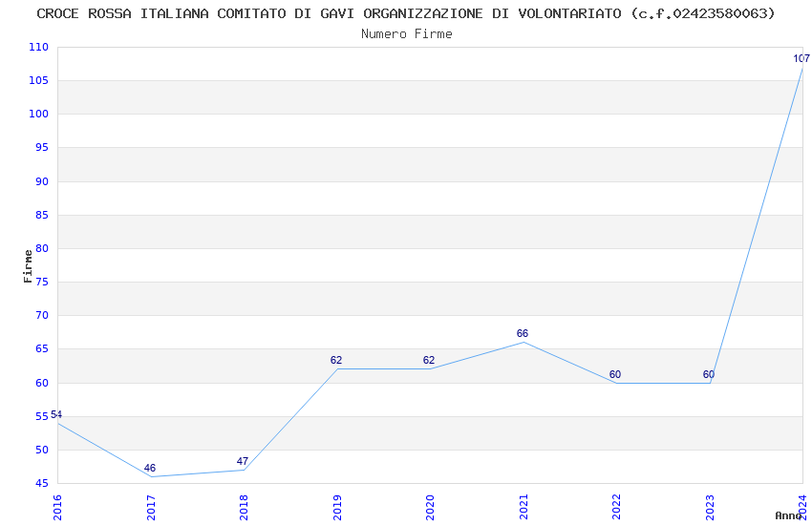This screenshot has height=525, width=812.
Task: Click the y-axis value 50
Action: (42, 450)
